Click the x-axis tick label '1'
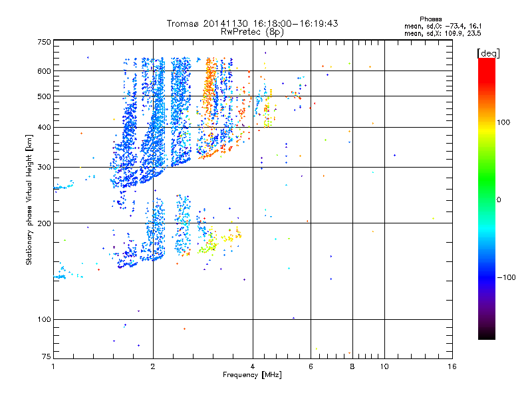 [53, 366]
